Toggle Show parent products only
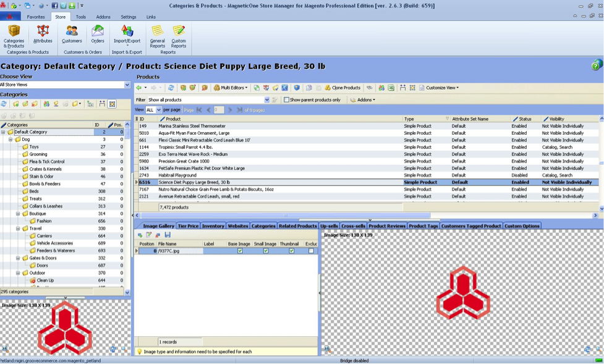 [x=286, y=99]
